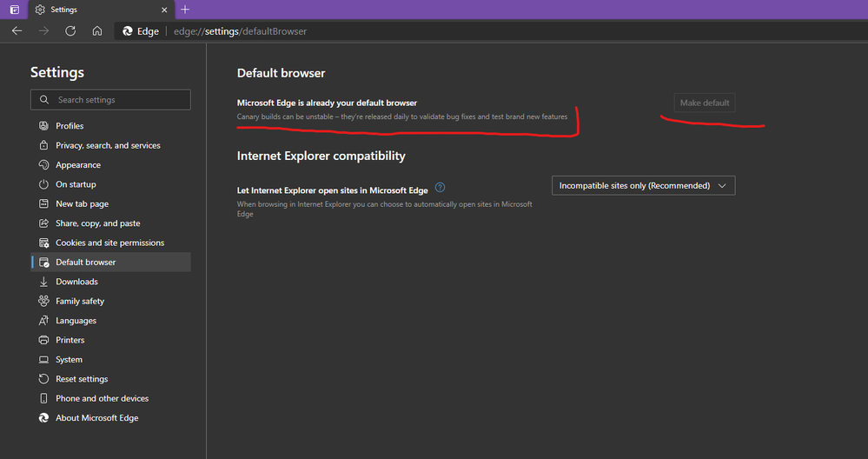Open New tab page settings
This screenshot has width=868, height=459.
point(110,203)
